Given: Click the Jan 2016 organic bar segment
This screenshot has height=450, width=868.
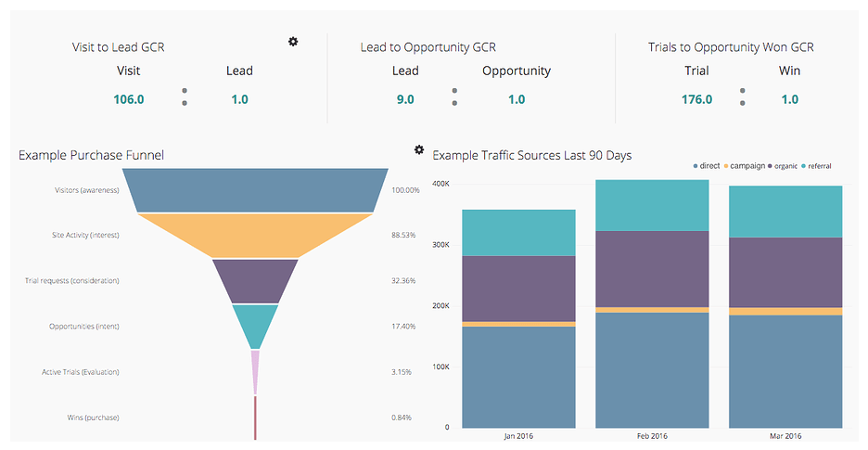Looking at the screenshot, I should [x=518, y=289].
